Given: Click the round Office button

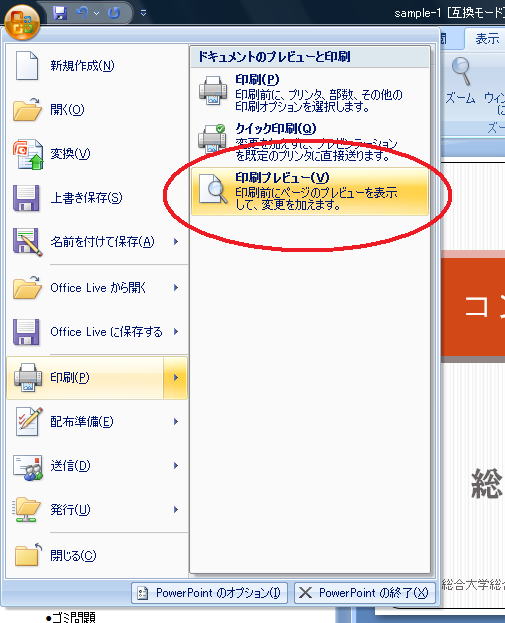Looking at the screenshot, I should tap(22, 22).
